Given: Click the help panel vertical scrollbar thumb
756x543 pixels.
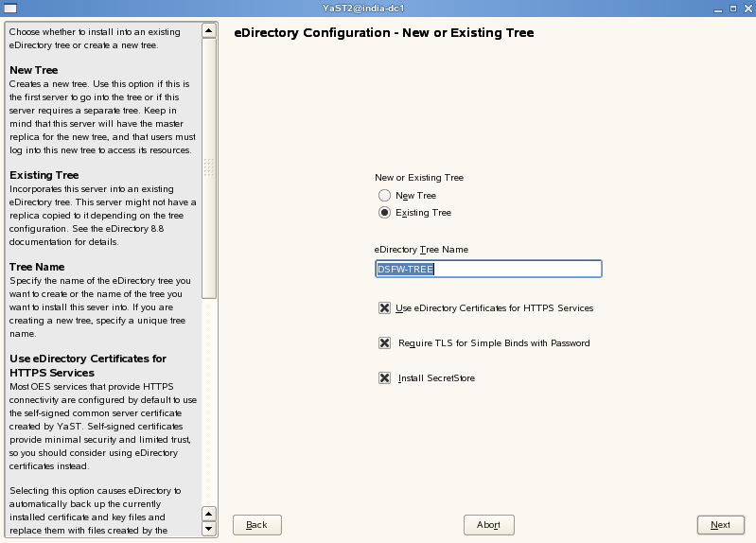Looking at the screenshot, I should pyautogui.click(x=209, y=168).
